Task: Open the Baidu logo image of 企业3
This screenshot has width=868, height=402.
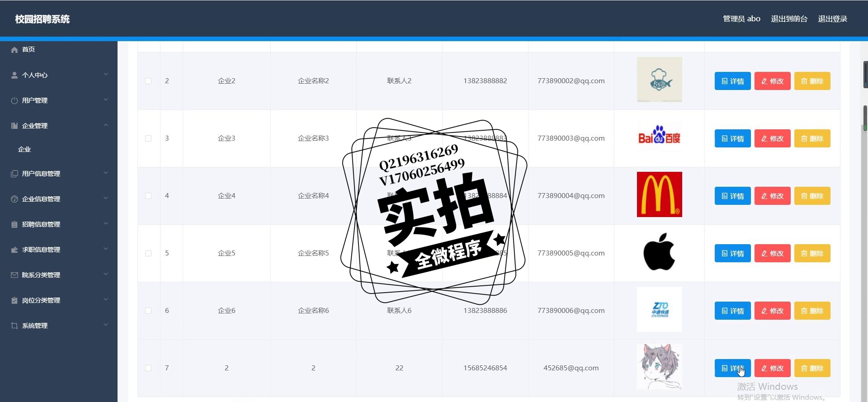Action: coord(659,137)
